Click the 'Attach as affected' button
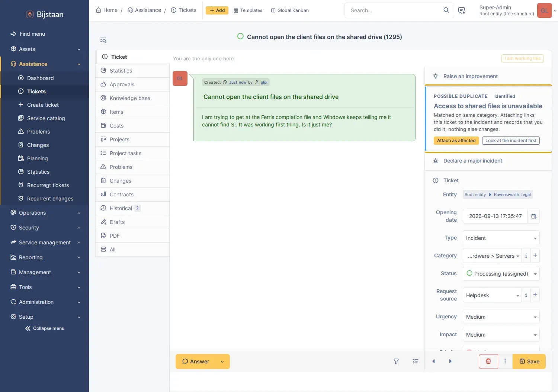This screenshot has height=392, width=558. coord(456,141)
